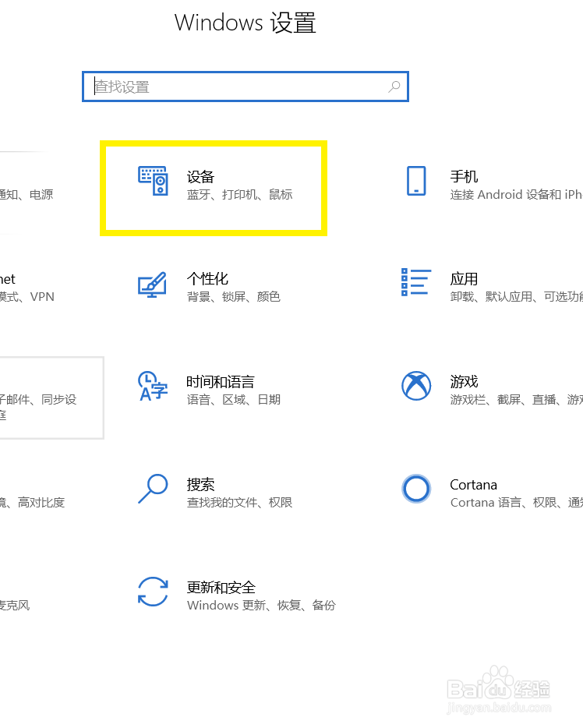Click the 查找我的文件、权限 description
The height and width of the screenshot is (728, 583).
point(239,503)
